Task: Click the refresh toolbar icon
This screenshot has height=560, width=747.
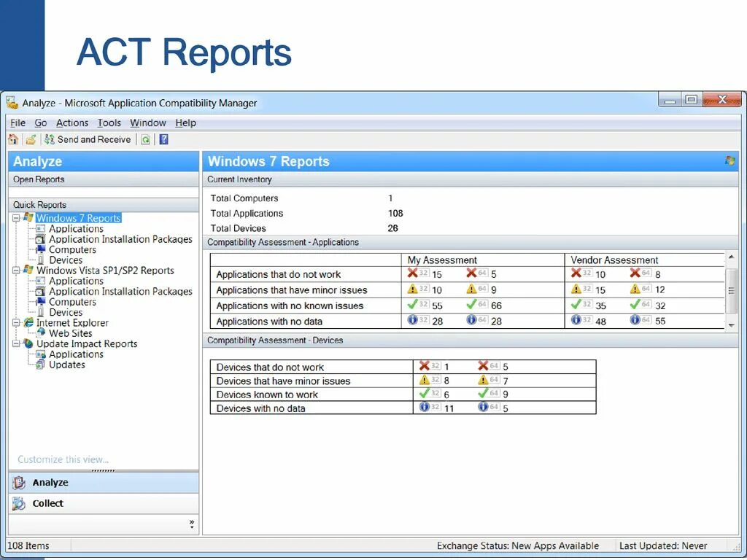Action: point(146,139)
